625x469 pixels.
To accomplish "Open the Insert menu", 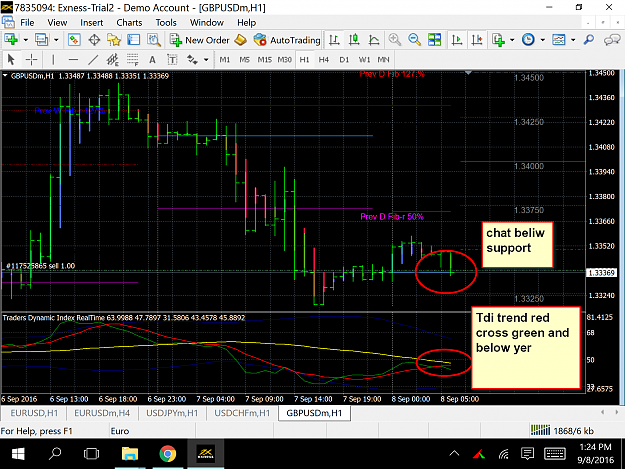I will click(91, 23).
